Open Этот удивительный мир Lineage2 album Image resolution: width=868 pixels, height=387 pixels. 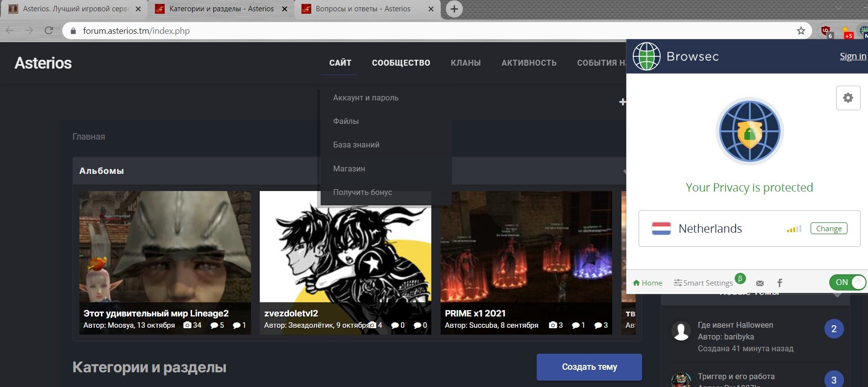pyautogui.click(x=165, y=263)
